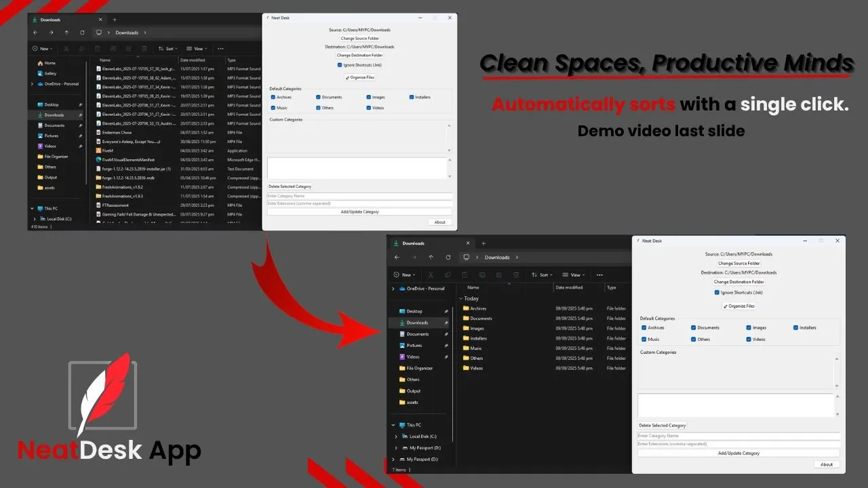Click About button in the upper Neat Desk window
The width and height of the screenshot is (868, 488).
point(440,222)
